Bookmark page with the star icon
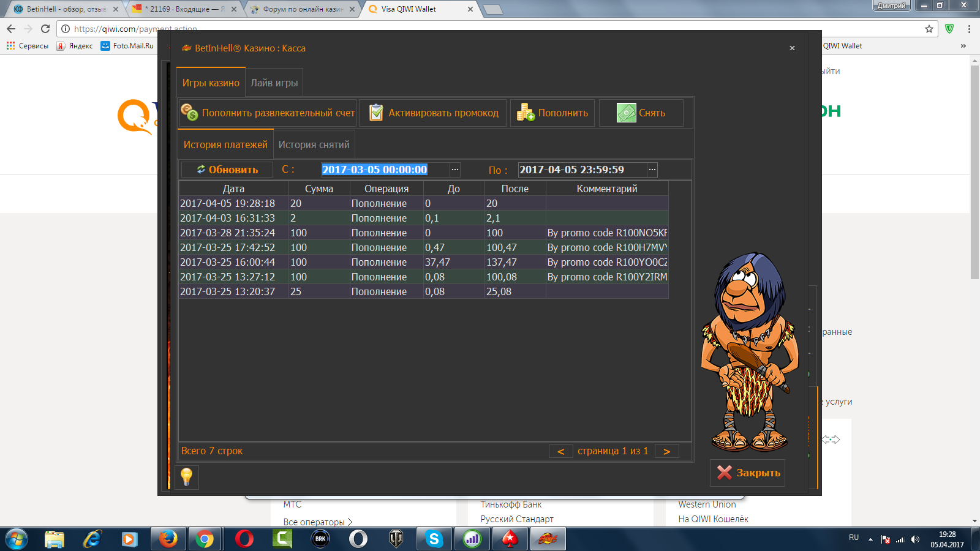The image size is (980, 551). [x=929, y=29]
